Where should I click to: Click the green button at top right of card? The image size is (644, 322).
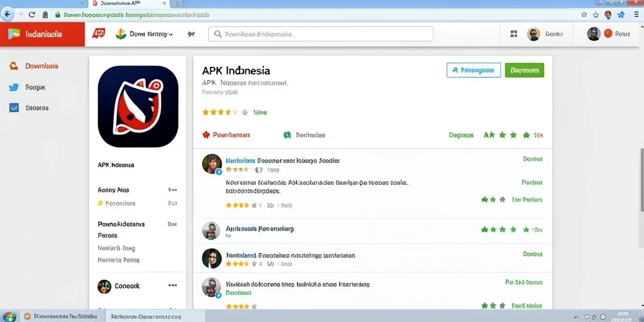(x=525, y=70)
